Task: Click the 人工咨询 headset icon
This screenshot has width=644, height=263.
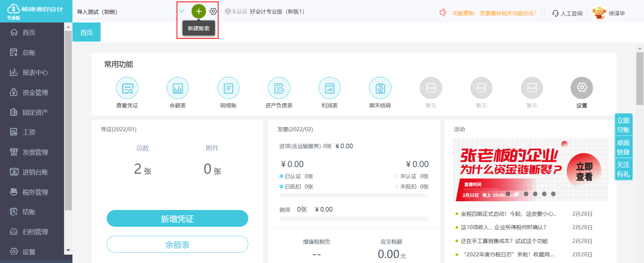Action: tap(555, 13)
